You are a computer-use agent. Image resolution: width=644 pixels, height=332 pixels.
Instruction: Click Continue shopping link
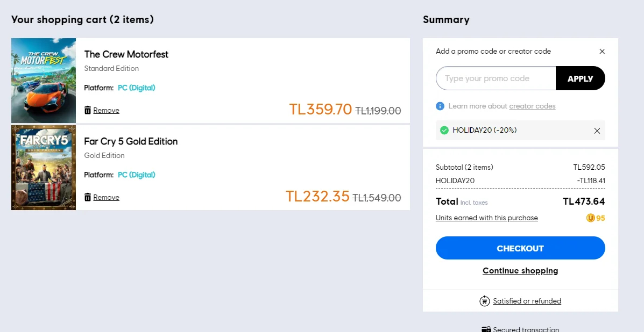point(520,271)
